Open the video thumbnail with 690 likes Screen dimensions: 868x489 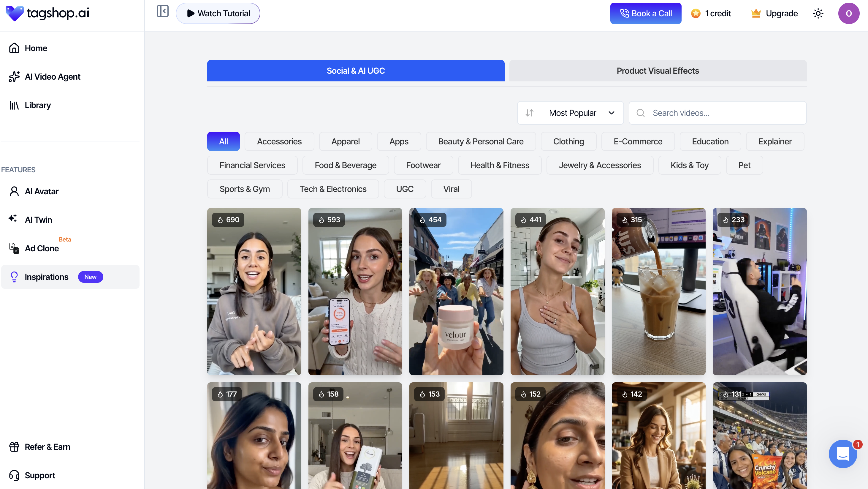point(254,291)
